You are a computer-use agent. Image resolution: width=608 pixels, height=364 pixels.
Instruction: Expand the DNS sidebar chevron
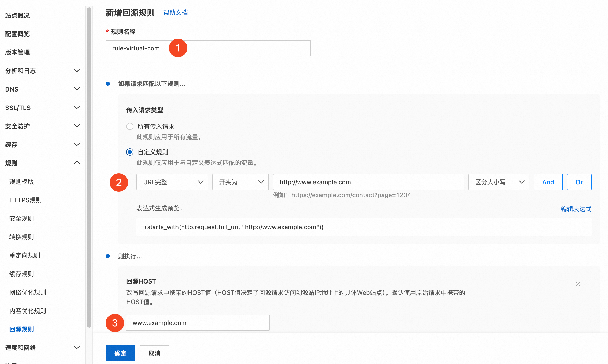coord(77,89)
